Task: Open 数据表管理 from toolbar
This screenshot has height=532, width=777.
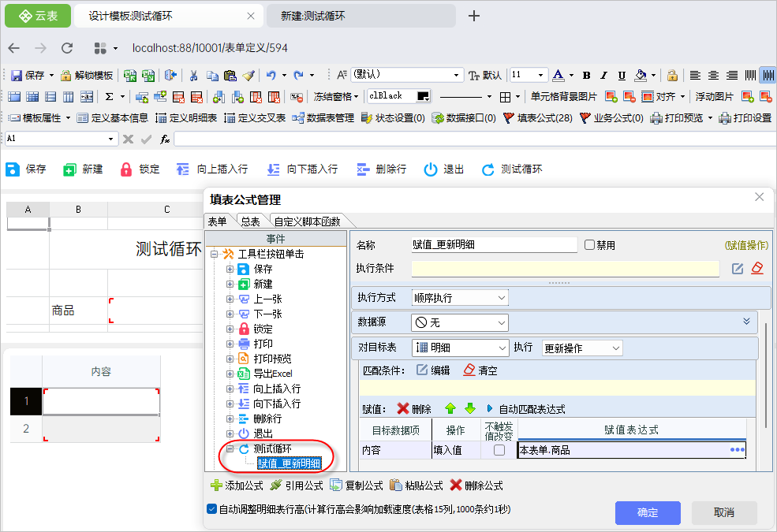Action: pyautogui.click(x=323, y=117)
